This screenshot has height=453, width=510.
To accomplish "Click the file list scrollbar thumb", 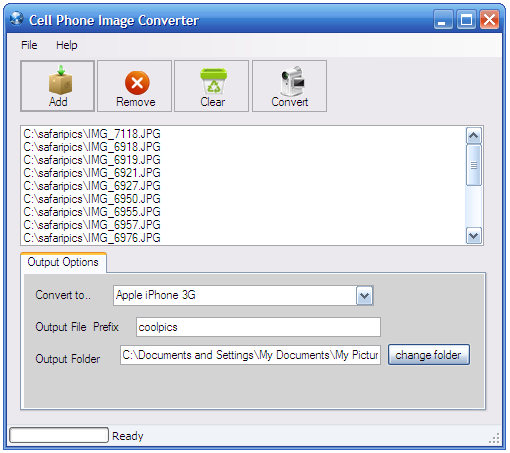I will [x=474, y=165].
